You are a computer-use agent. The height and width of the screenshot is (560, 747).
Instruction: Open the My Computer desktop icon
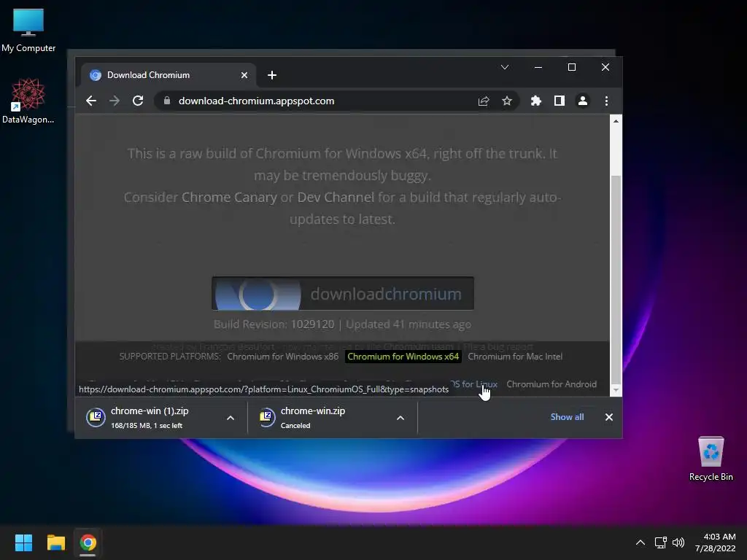coord(28,30)
